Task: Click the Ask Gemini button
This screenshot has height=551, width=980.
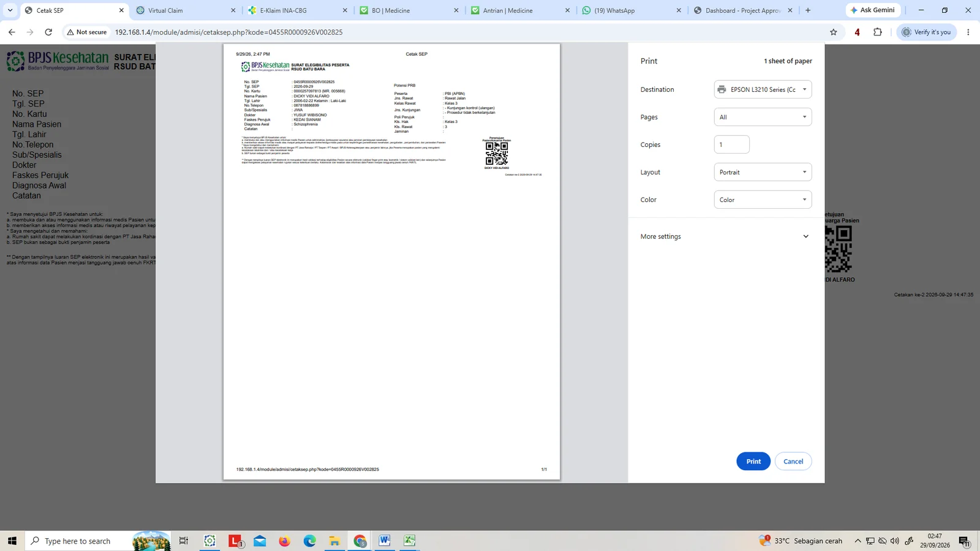Action: click(873, 10)
